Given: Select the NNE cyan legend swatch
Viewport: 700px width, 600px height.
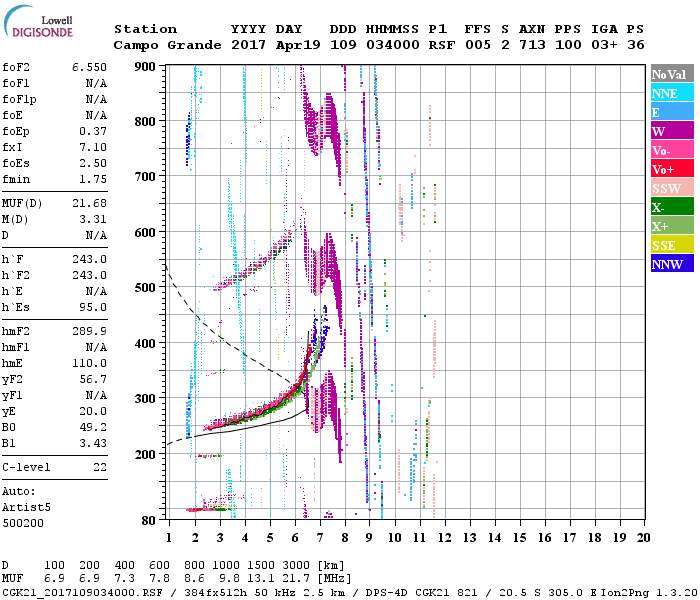Looking at the screenshot, I should (672, 93).
